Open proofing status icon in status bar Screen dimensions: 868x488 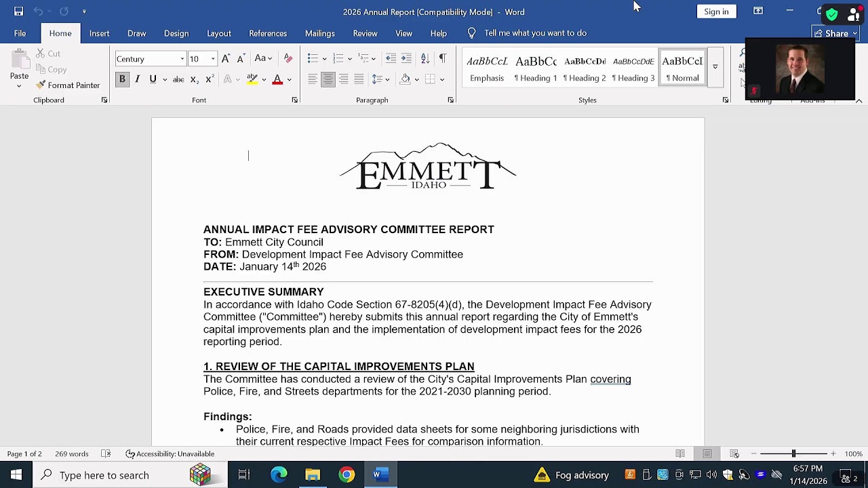click(x=106, y=453)
